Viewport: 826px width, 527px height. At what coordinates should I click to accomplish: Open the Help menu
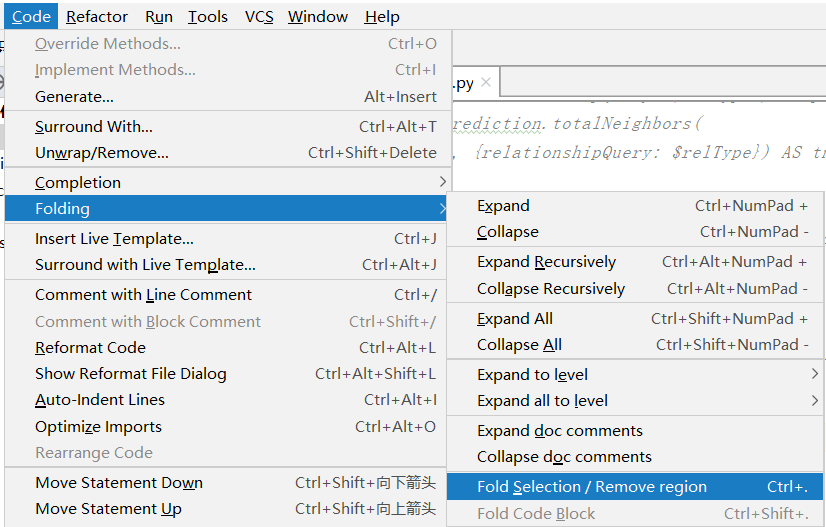tap(382, 17)
